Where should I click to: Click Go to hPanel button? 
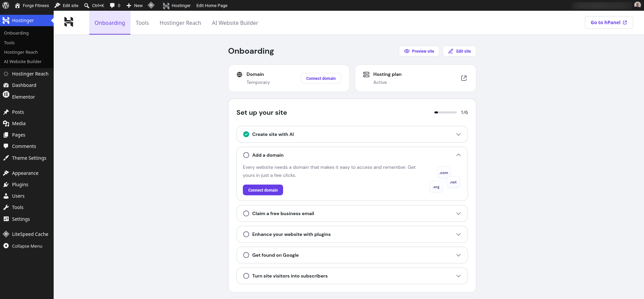(609, 22)
